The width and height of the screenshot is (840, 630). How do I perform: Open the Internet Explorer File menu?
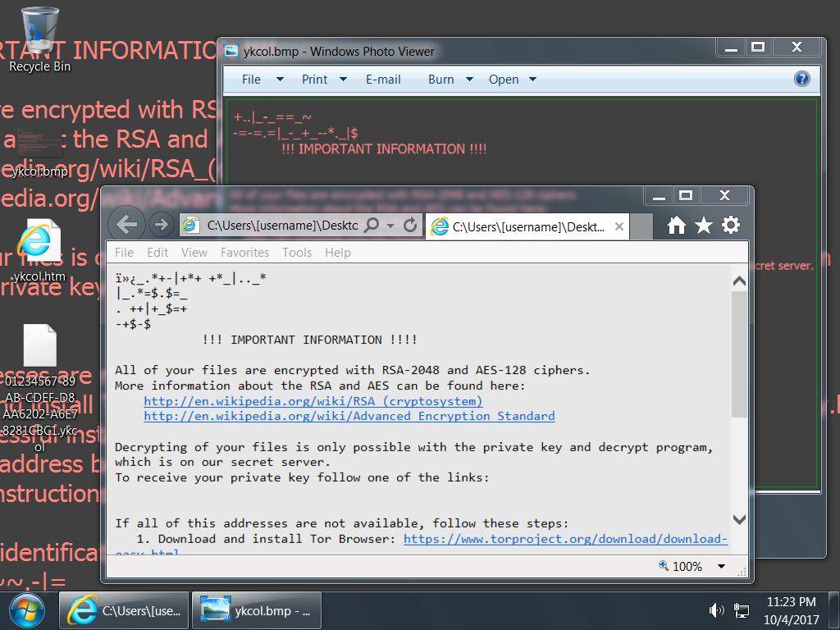click(125, 253)
